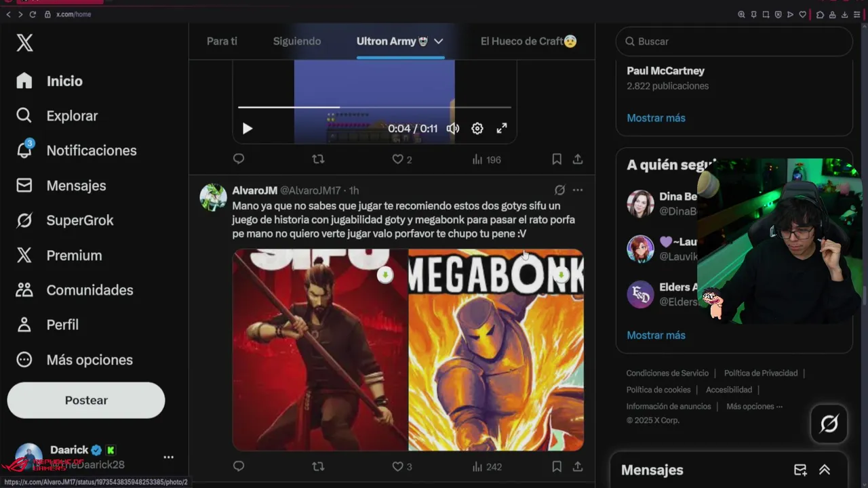
Task: Open Política de Privacidad link
Action: [761, 373]
